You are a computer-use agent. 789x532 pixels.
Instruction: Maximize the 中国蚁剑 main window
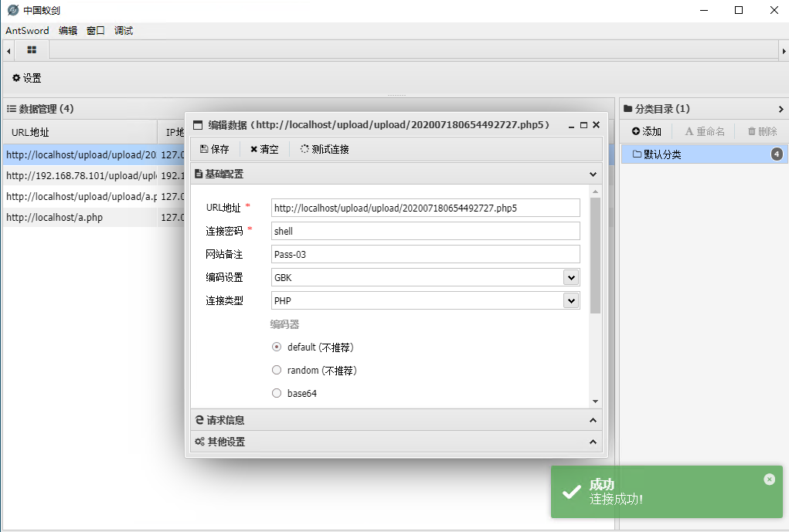click(739, 10)
